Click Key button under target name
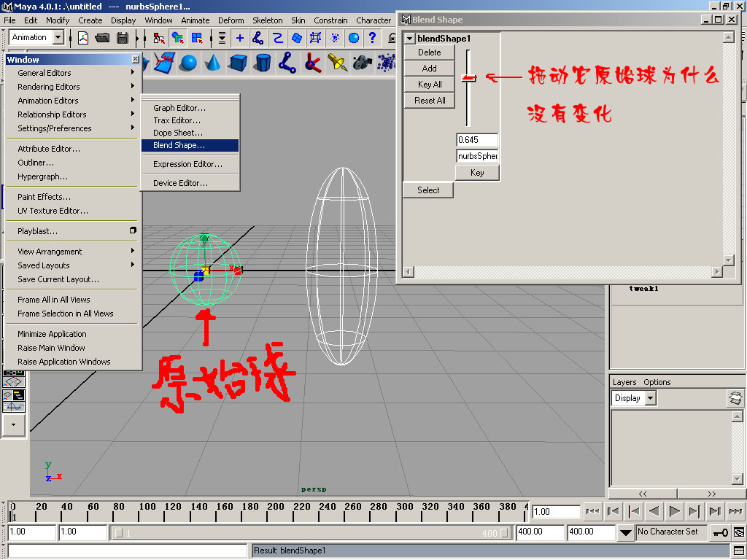Viewport: 747px width, 560px height. coord(477,172)
